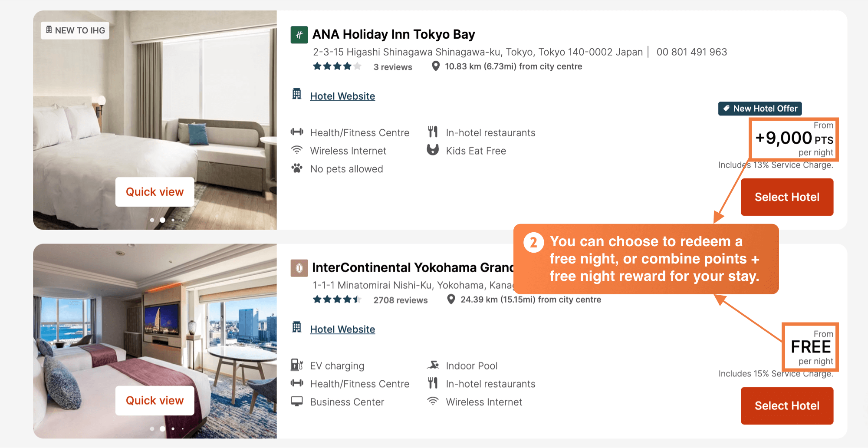Click the Holiday Inn brand logo icon
The width and height of the screenshot is (868, 448).
click(x=299, y=35)
